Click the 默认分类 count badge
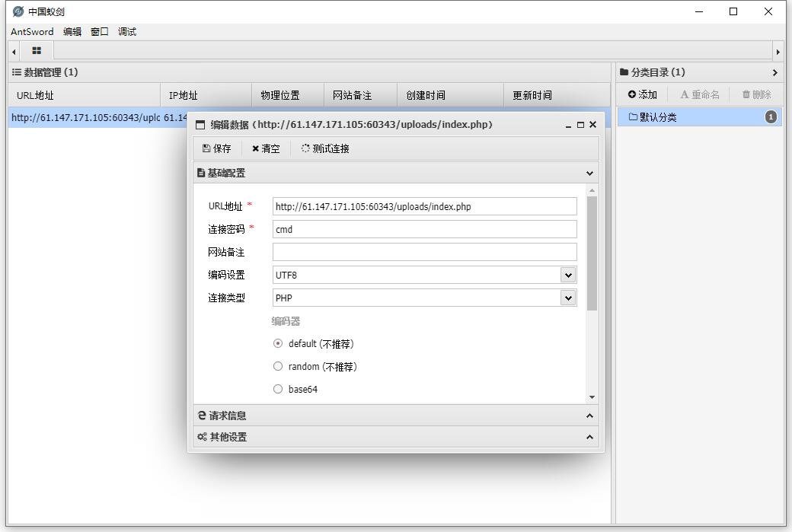 [x=771, y=117]
